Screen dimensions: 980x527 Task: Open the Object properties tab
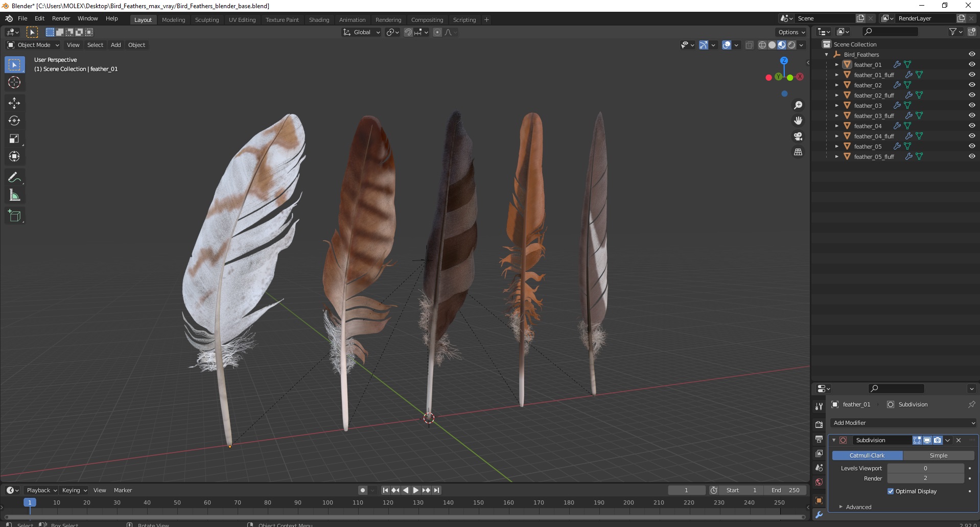(819, 500)
